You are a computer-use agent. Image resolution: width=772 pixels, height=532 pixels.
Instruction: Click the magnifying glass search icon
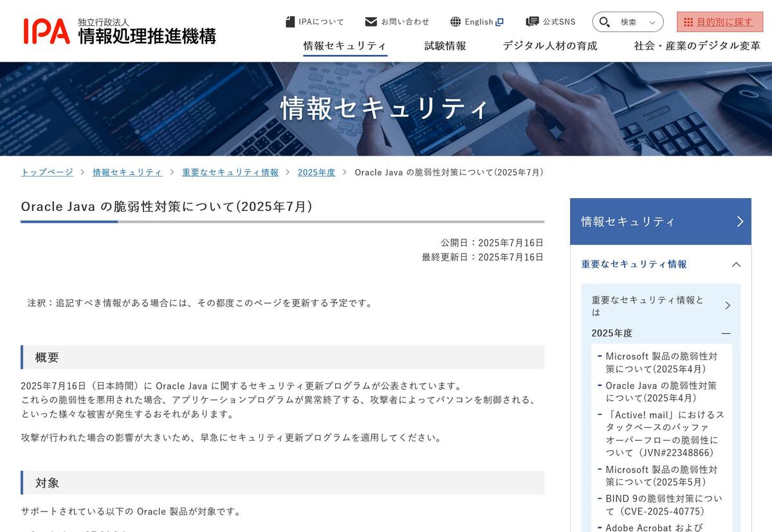coord(605,22)
